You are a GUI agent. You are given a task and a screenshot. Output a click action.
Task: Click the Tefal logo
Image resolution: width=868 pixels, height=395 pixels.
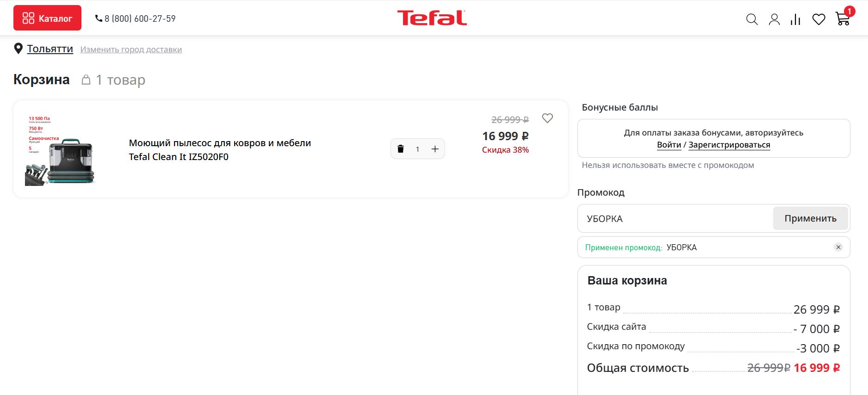(x=432, y=18)
